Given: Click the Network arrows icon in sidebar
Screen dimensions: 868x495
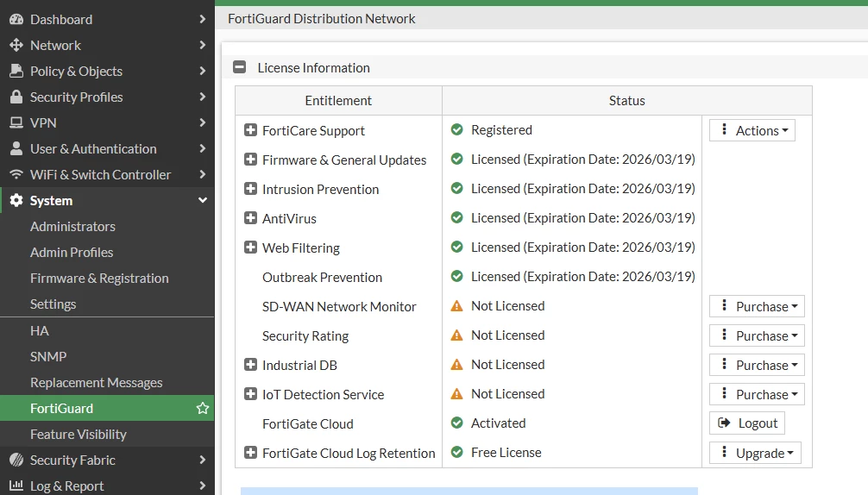Looking at the screenshot, I should coord(16,46).
